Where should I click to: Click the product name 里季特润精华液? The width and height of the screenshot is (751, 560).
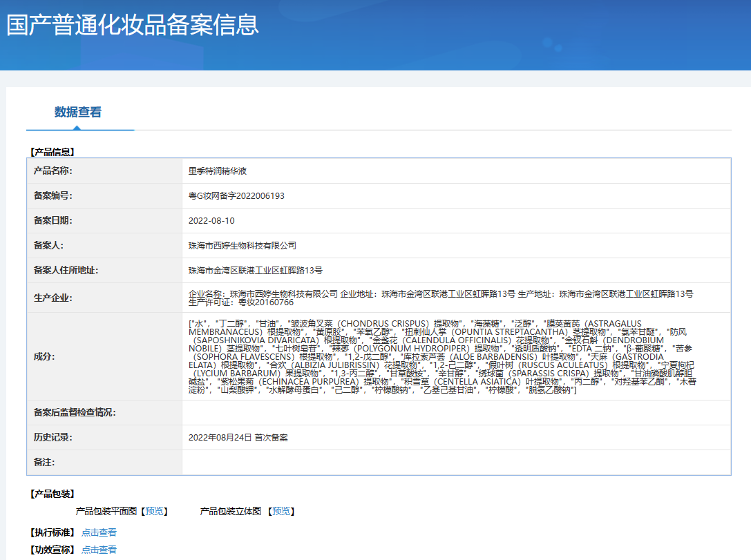click(218, 171)
